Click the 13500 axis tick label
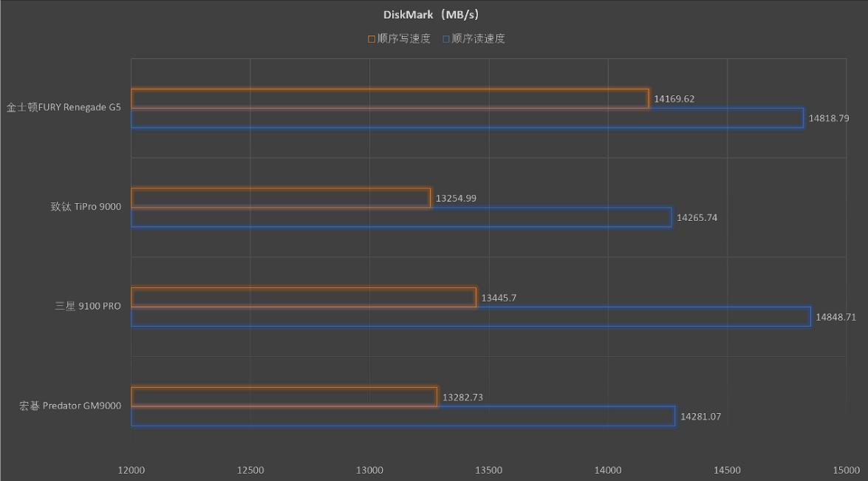The height and width of the screenshot is (481, 868). [x=489, y=471]
